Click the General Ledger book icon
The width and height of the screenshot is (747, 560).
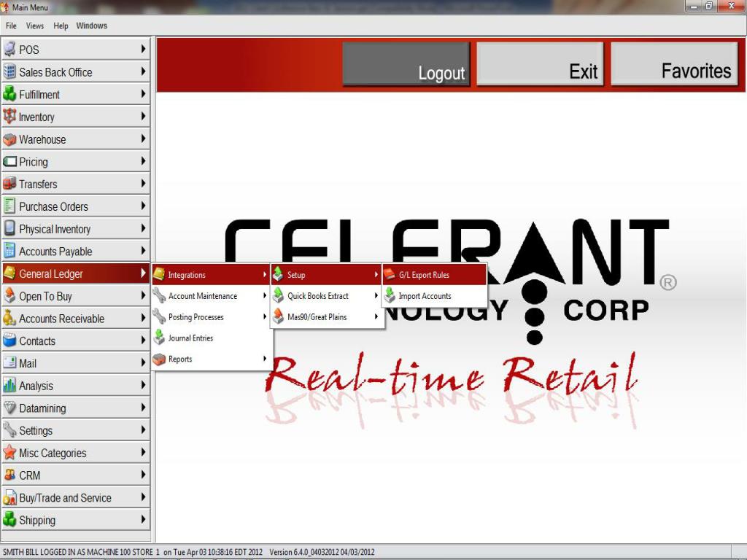(9, 273)
